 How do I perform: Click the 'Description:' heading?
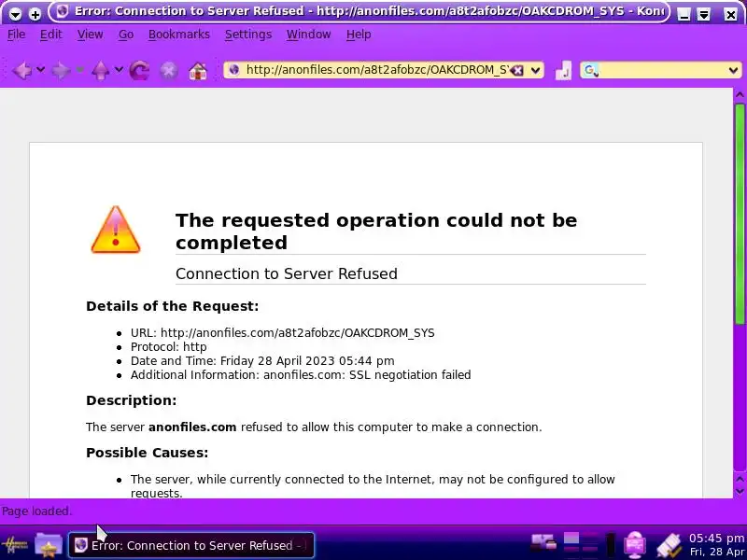pyautogui.click(x=132, y=400)
